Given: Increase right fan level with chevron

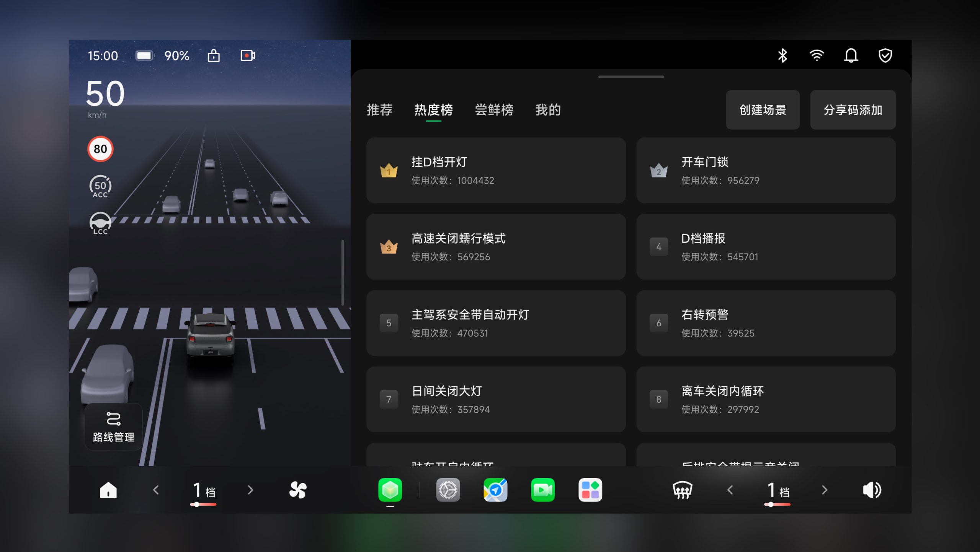Looking at the screenshot, I should 824,490.
